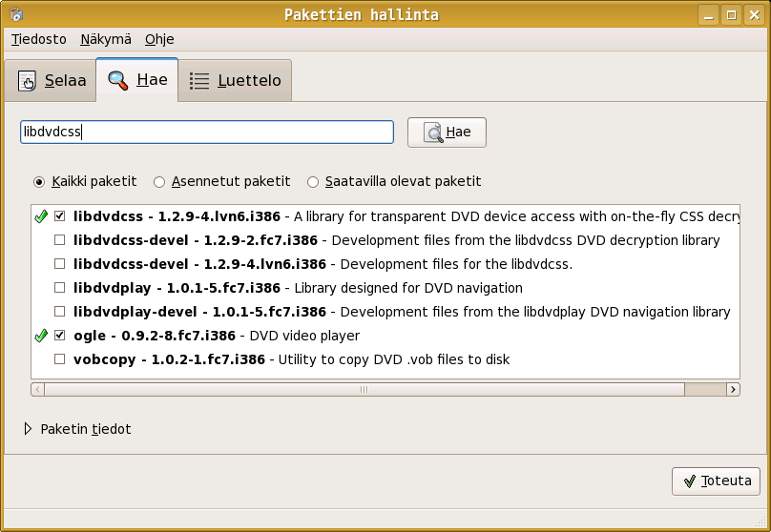Click the green installed checkmark beside ogle

(41, 336)
